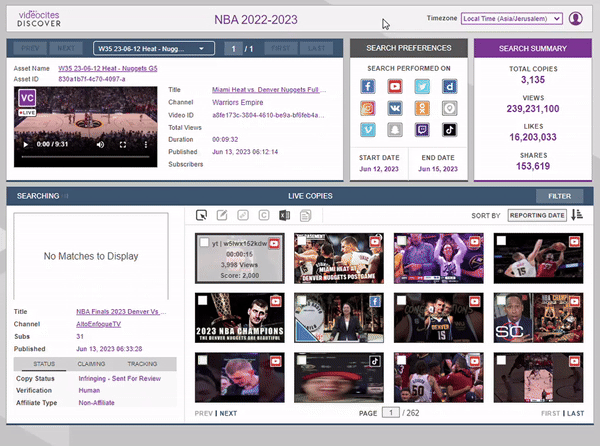Image resolution: width=600 pixels, height=446 pixels.
Task: Toggle Snapchat in search platforms
Action: 395,130
